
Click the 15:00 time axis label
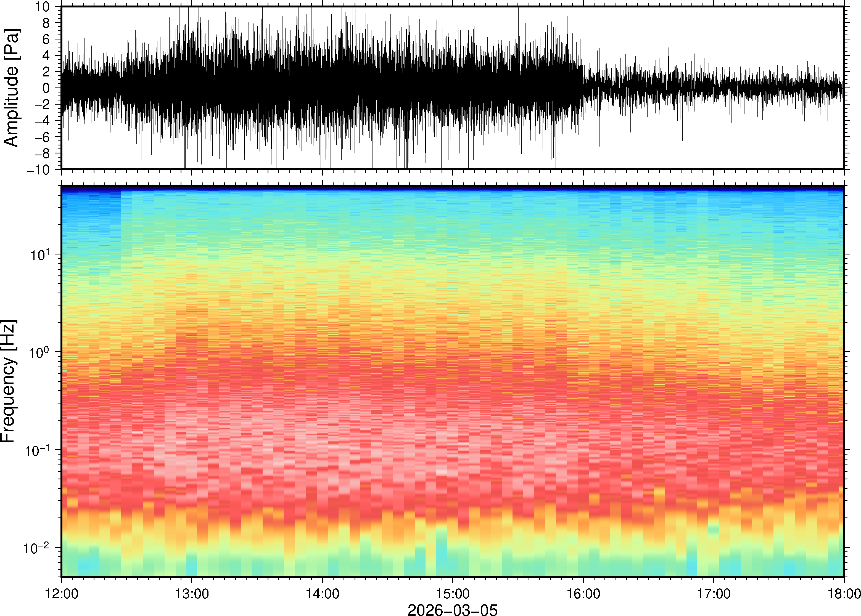click(x=453, y=594)
